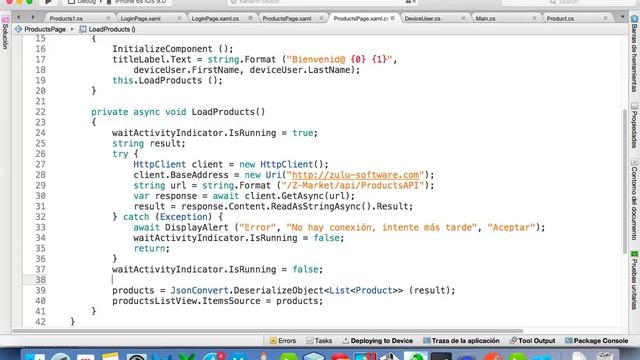This screenshot has height=360, width=640.
Task: Show the Tasks pad
Action: [319, 340]
